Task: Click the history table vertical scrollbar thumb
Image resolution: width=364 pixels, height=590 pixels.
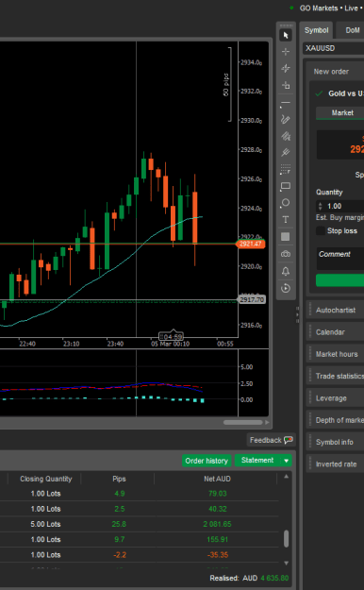Action: pyautogui.click(x=286, y=538)
